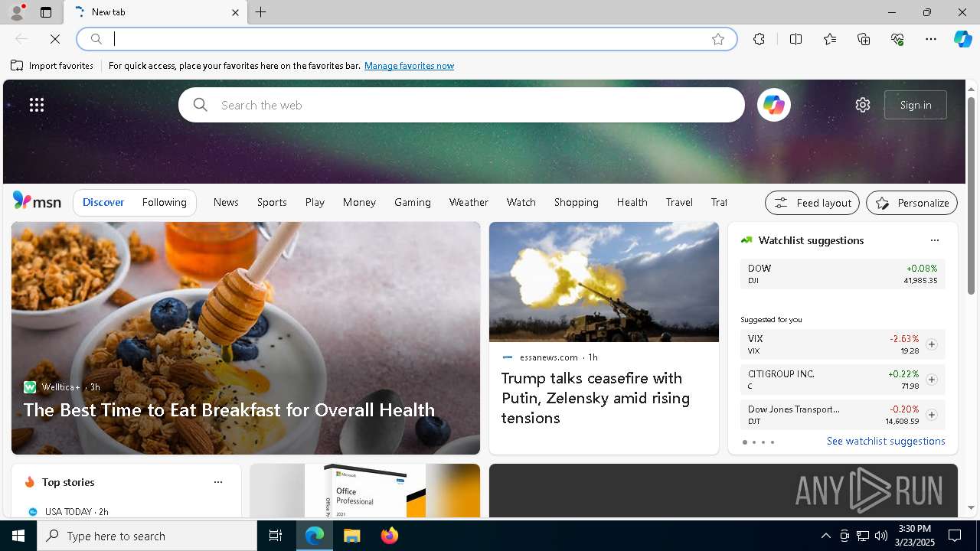Open the Travel category
The height and width of the screenshot is (551, 980).
pyautogui.click(x=679, y=202)
